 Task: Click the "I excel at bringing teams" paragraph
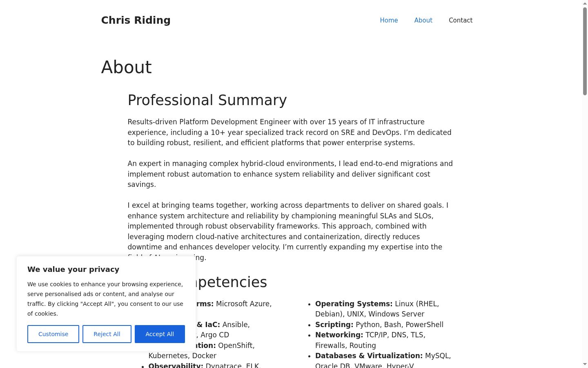(290, 231)
